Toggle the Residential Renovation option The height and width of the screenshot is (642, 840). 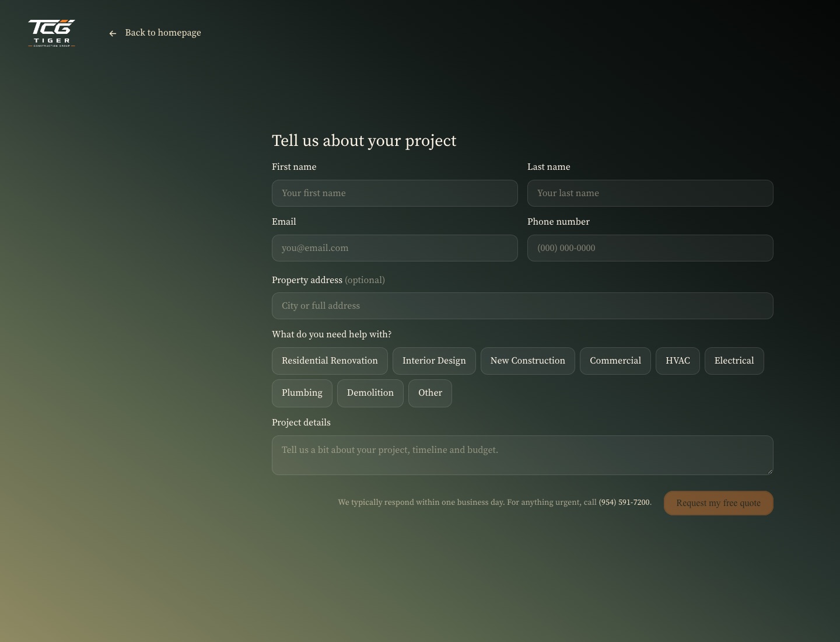click(x=330, y=361)
